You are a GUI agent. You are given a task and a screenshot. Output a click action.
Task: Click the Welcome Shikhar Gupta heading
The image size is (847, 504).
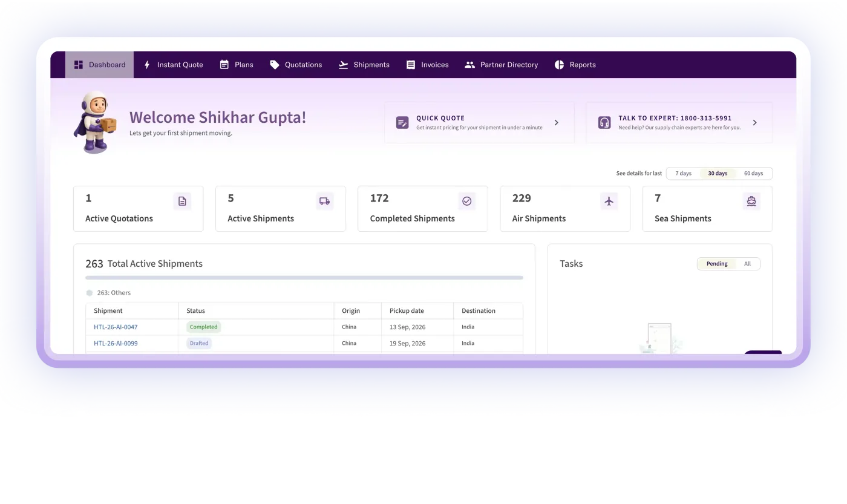(x=218, y=117)
